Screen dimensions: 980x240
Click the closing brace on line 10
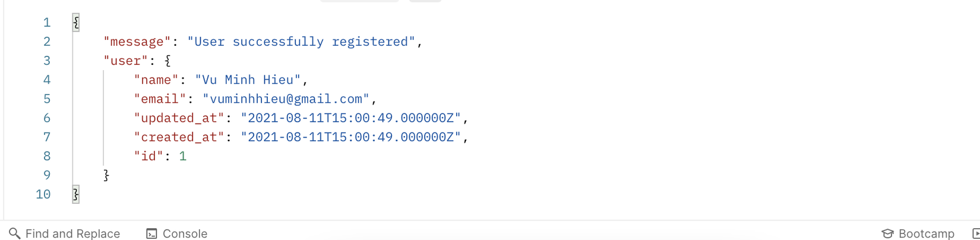(76, 194)
